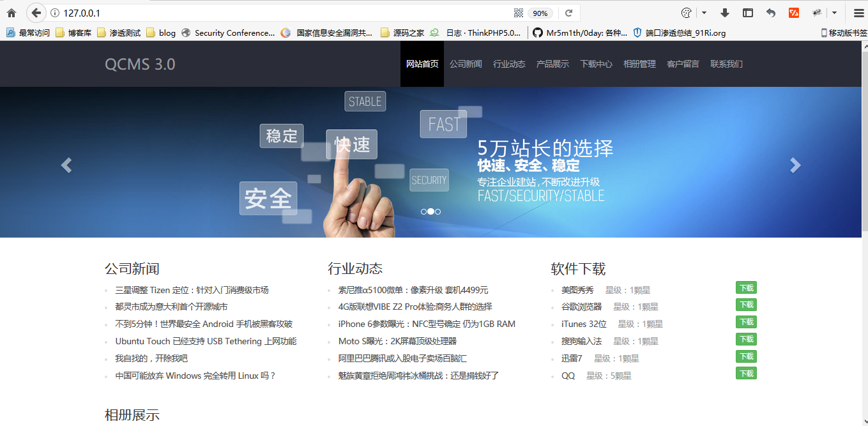
Task: Click the orange extension icon in the toolbar
Action: pyautogui.click(x=794, y=13)
